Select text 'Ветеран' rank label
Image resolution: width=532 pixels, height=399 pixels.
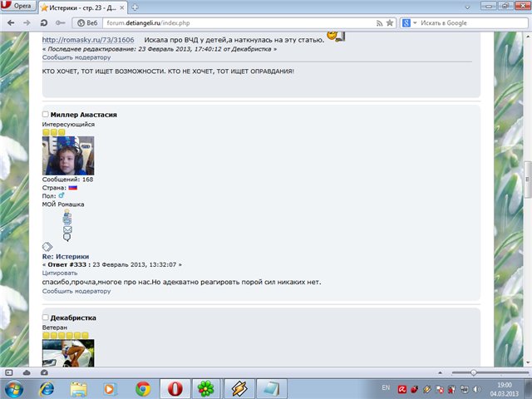pos(55,328)
